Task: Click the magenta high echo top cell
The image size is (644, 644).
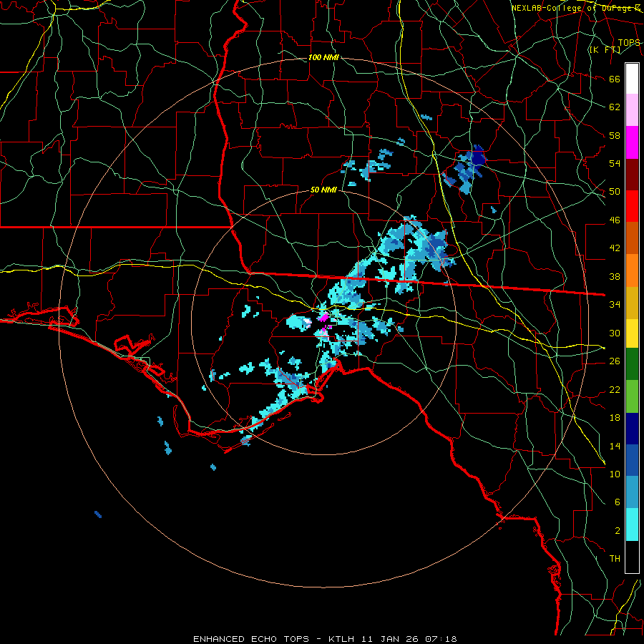Action: pyautogui.click(x=323, y=318)
